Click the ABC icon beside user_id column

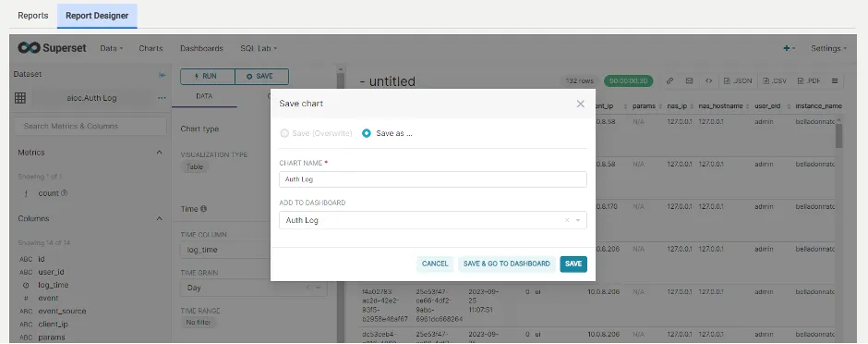[x=26, y=273]
